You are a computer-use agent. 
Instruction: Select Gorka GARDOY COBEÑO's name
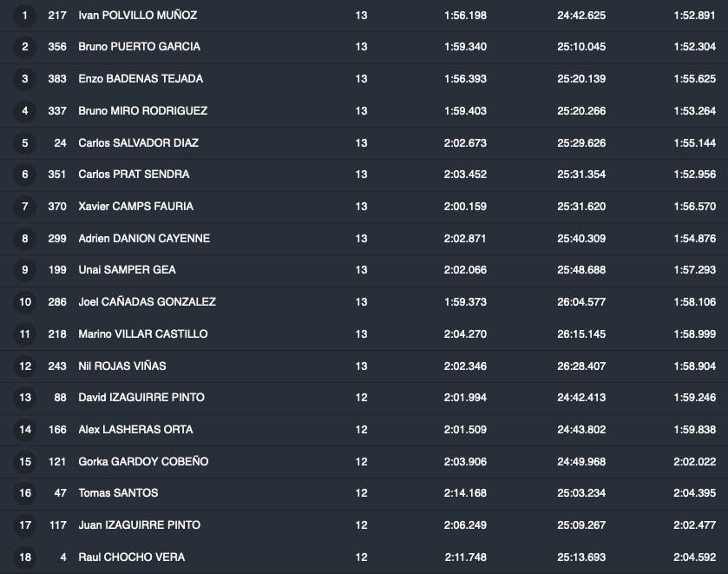click(143, 461)
